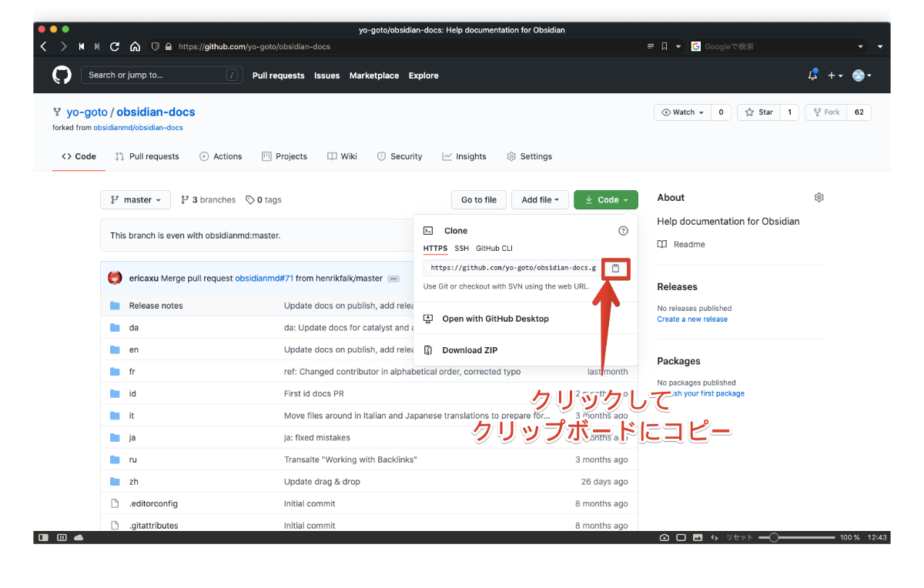Click Marketplace in the top navigation
Viewport: 924px width, 588px height.
tap(374, 75)
